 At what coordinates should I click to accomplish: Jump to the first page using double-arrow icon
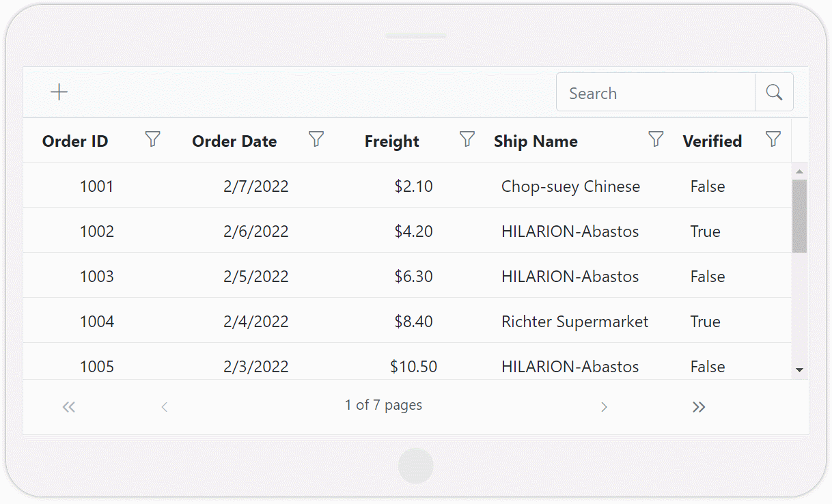tap(68, 406)
